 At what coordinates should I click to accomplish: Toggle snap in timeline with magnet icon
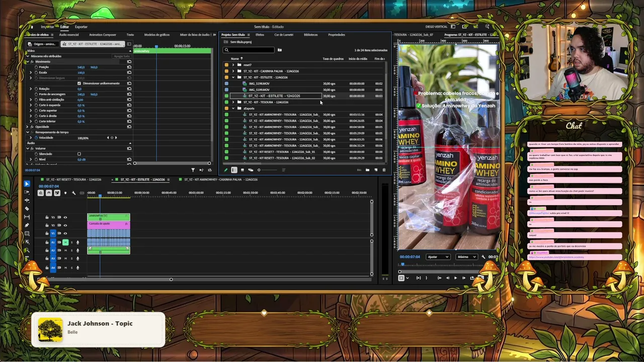click(49, 193)
